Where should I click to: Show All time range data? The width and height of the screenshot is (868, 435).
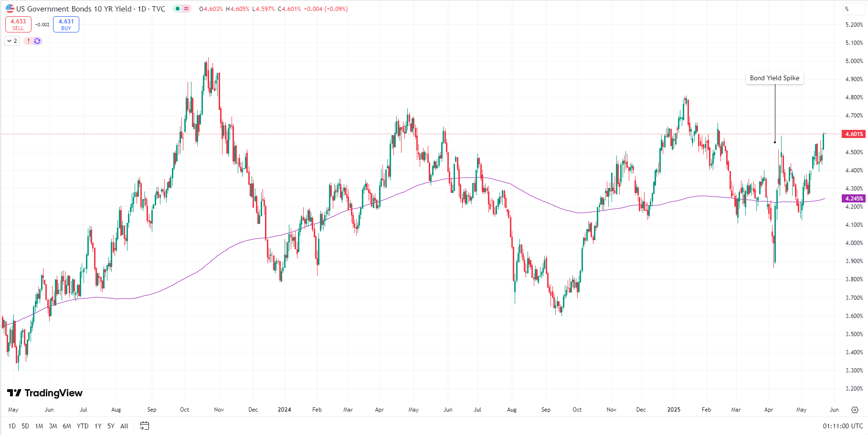[x=124, y=426]
